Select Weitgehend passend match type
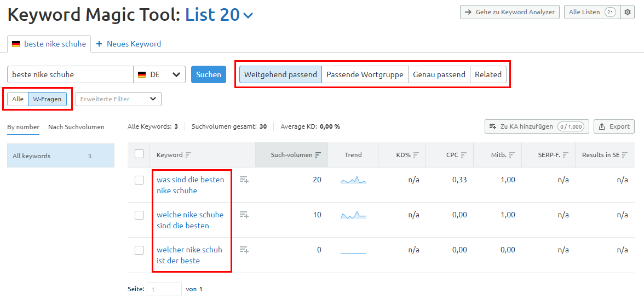Screen dimensions: 644x300 pos(280,74)
